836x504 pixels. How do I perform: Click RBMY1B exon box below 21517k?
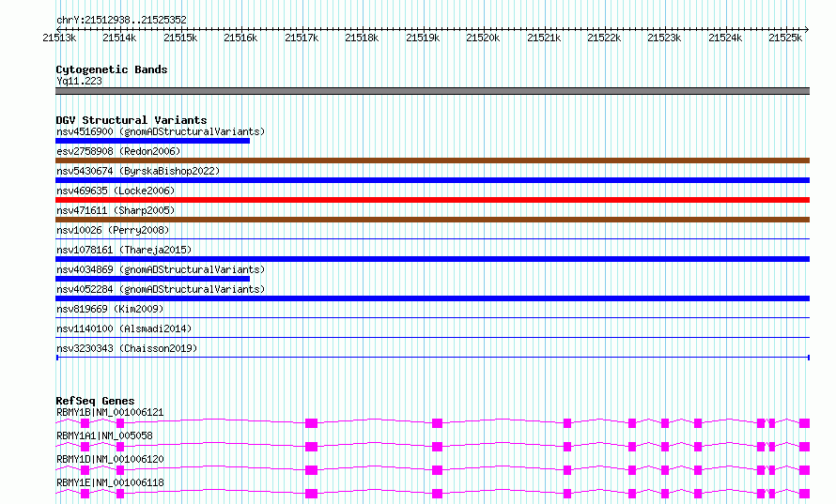pos(311,423)
